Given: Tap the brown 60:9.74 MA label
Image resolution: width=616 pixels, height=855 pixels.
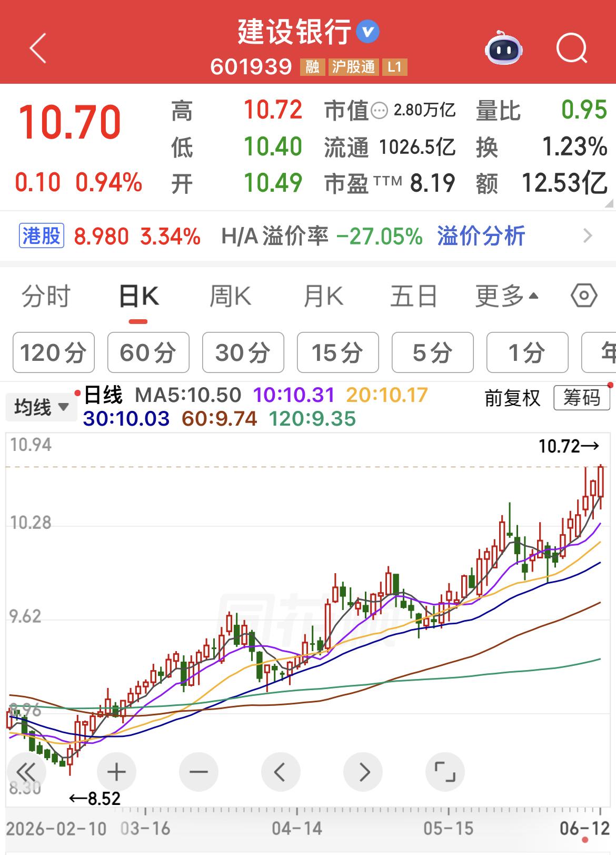Looking at the screenshot, I should (220, 419).
